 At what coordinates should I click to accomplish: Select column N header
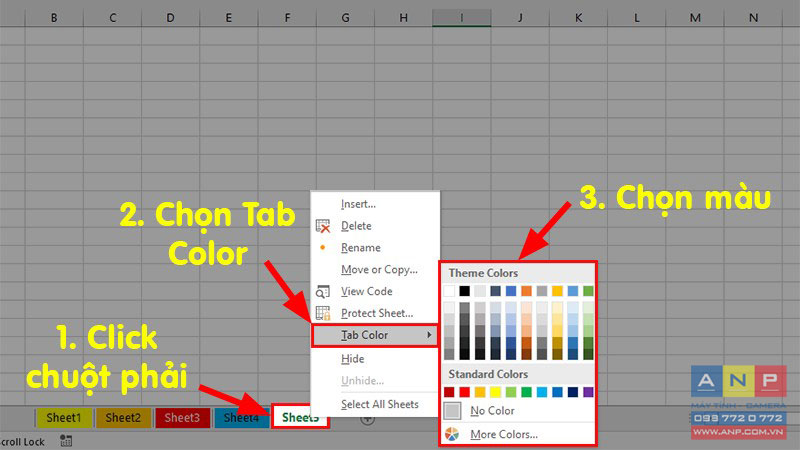(x=753, y=18)
